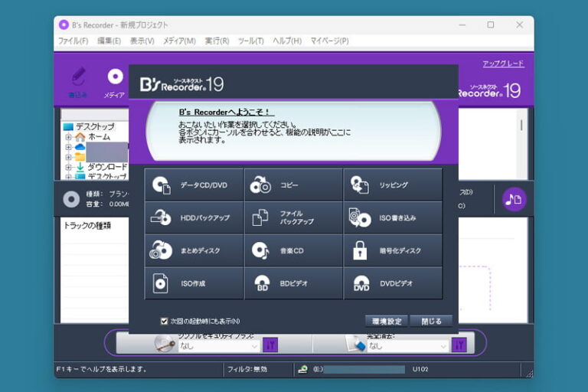This screenshot has height=392, width=588.
Task: Open the ヘルプ(H) menu
Action: (287, 41)
